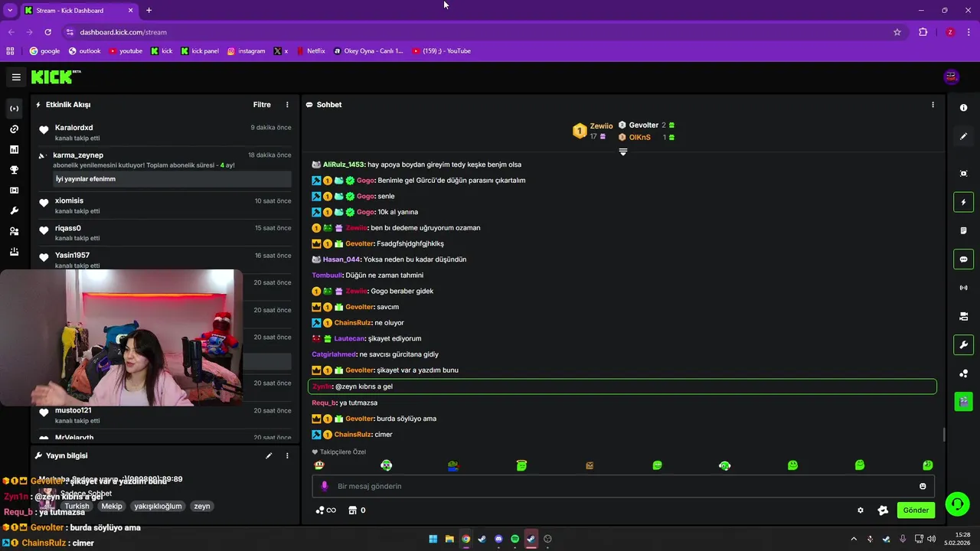
Task: Click the chat scrollbar
Action: [x=943, y=435]
